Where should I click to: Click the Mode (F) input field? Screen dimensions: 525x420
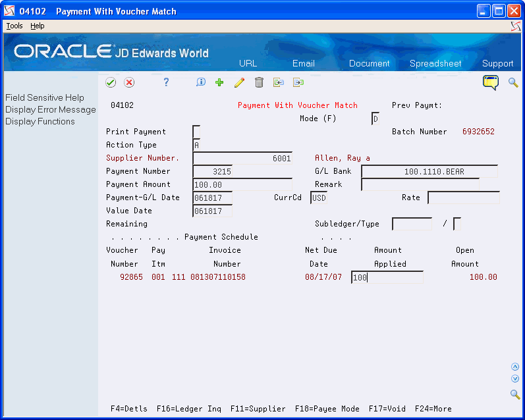pos(375,118)
